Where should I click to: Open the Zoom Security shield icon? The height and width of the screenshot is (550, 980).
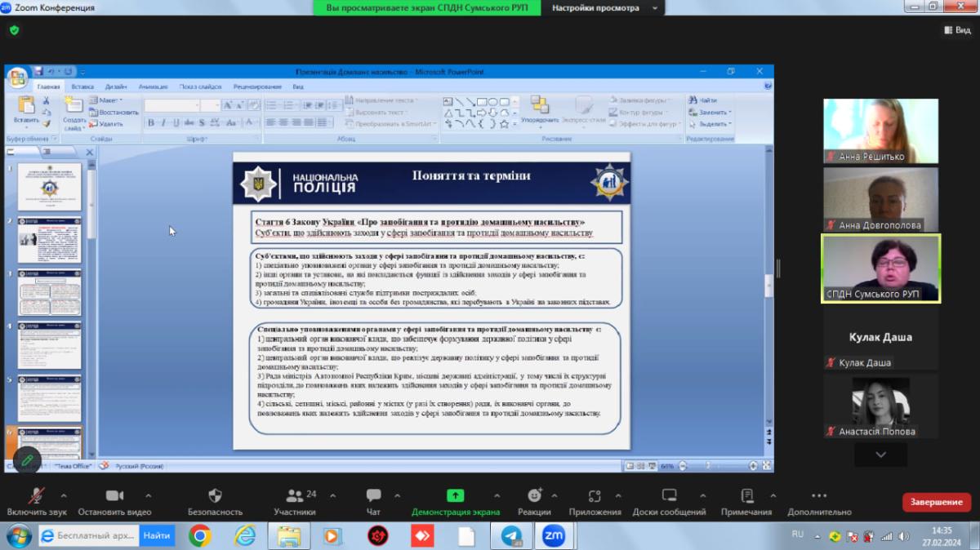(216, 496)
